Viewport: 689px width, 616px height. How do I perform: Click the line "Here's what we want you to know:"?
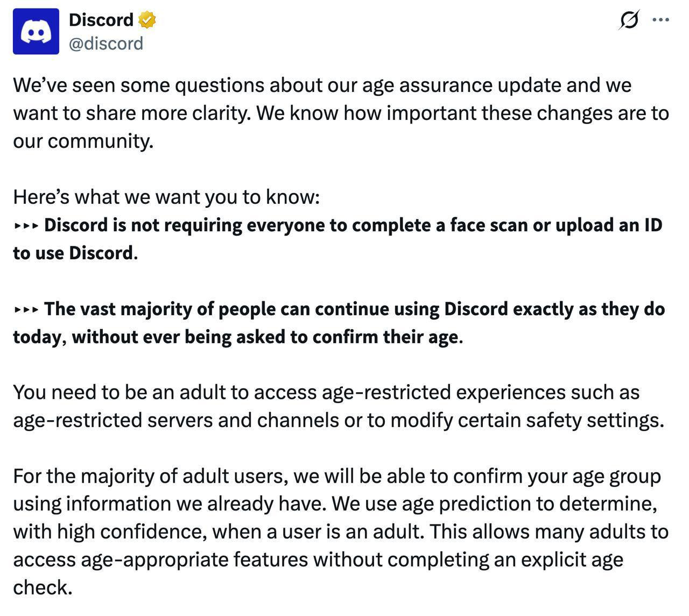[x=166, y=197]
